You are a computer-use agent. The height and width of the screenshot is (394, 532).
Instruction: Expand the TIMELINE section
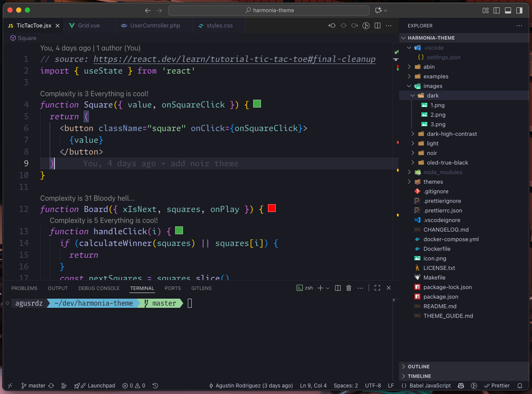(464, 376)
